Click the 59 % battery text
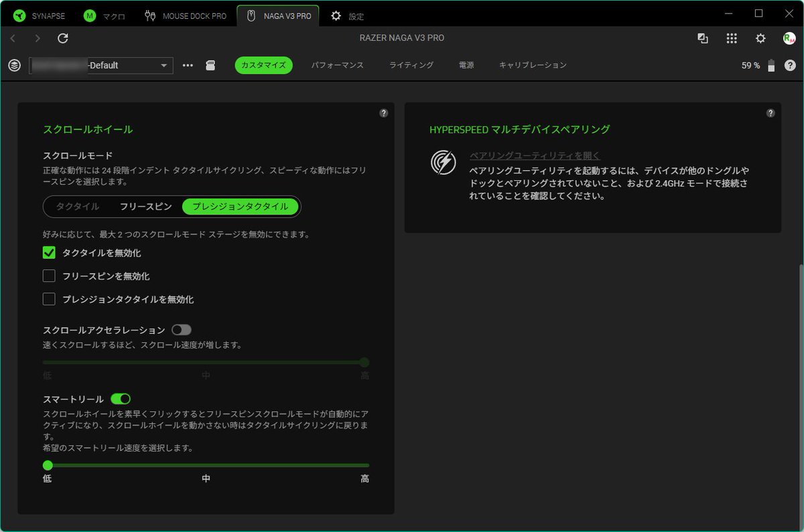 tap(751, 66)
